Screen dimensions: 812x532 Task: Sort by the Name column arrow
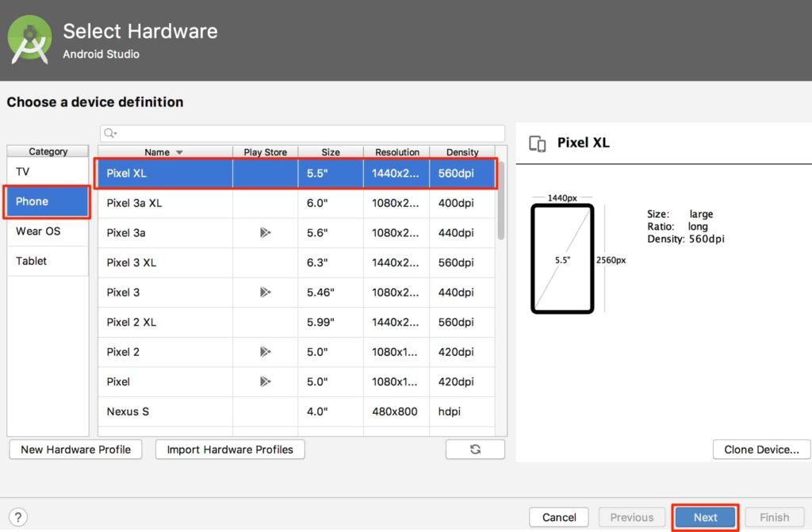pos(179,152)
